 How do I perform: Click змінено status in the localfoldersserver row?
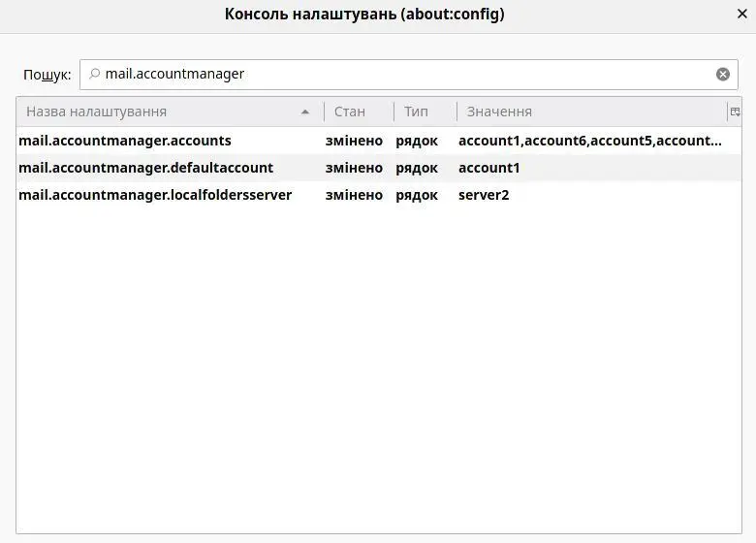(x=354, y=195)
